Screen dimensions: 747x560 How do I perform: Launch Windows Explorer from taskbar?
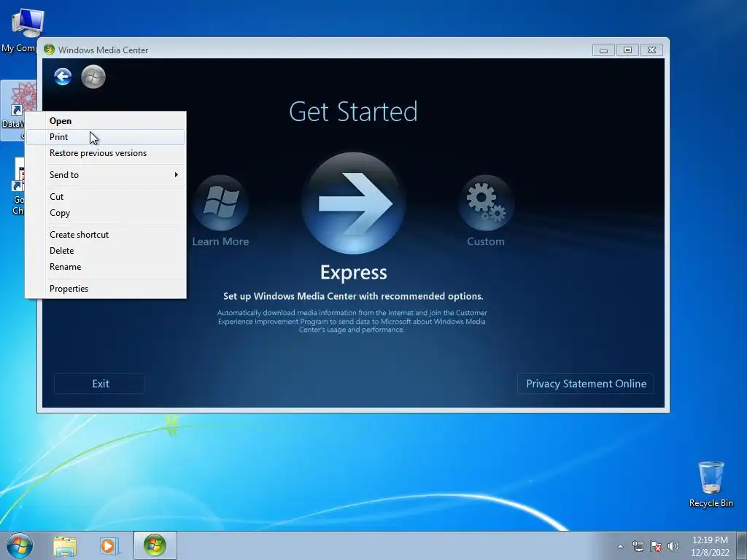65,546
